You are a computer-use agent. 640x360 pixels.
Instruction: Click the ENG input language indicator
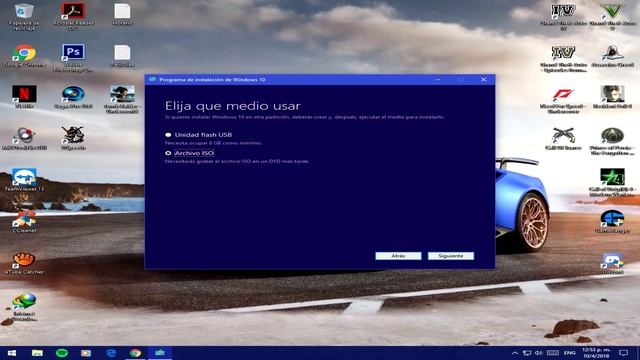[x=570, y=353]
